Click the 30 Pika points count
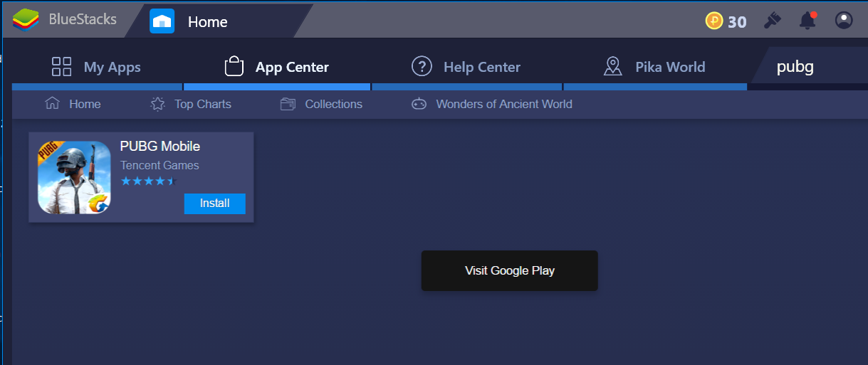 [x=737, y=22]
